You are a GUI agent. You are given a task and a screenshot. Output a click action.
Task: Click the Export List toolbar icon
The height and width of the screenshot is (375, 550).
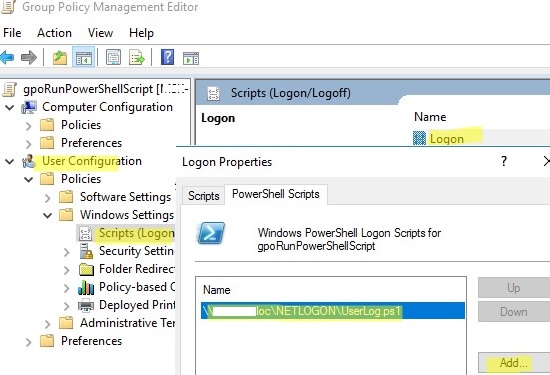click(137, 57)
